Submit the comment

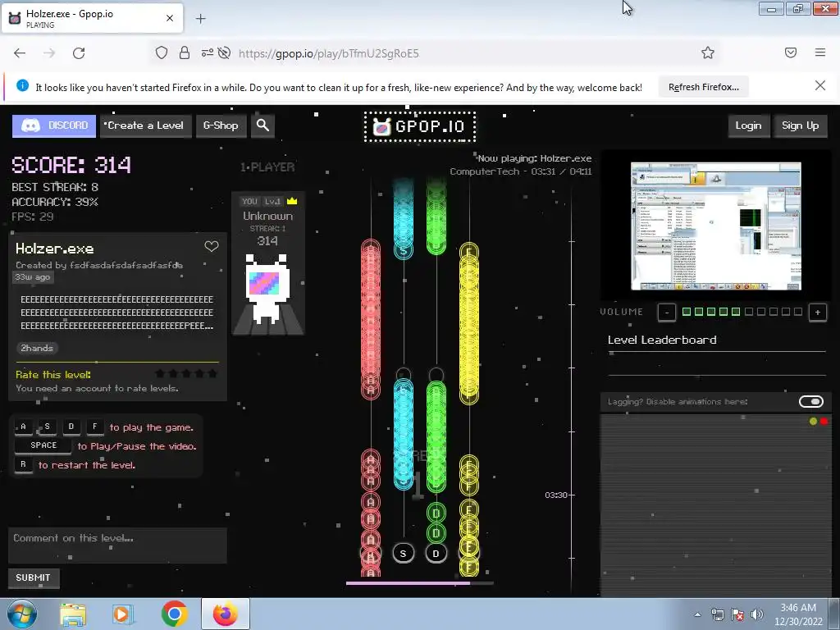[x=33, y=577]
